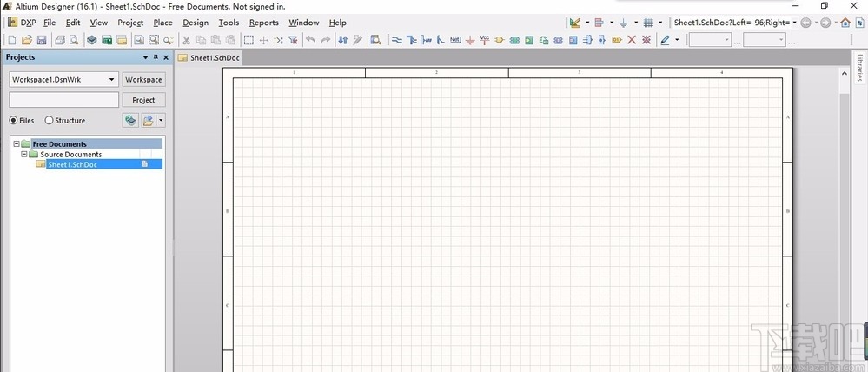The height and width of the screenshot is (372, 868).
Task: Click the Project button
Action: click(143, 100)
